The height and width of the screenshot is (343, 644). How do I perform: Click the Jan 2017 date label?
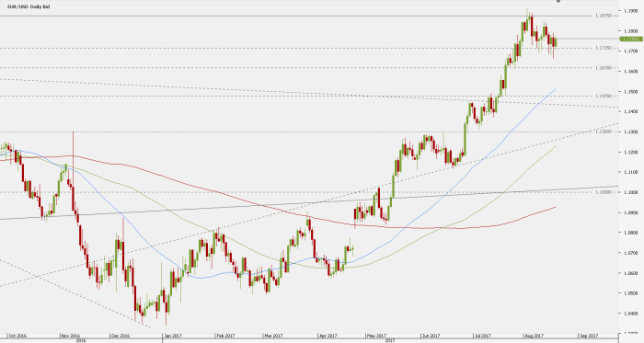pyautogui.click(x=173, y=336)
